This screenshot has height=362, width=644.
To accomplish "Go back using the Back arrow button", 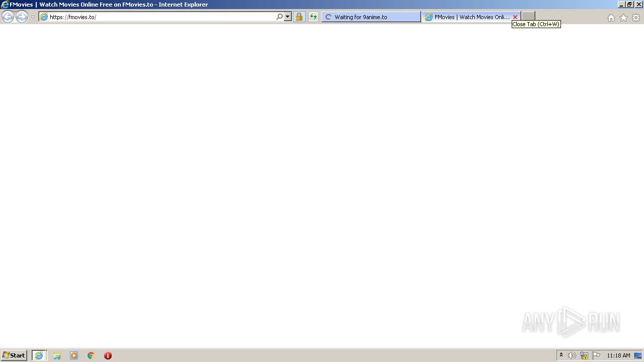I will point(8,17).
